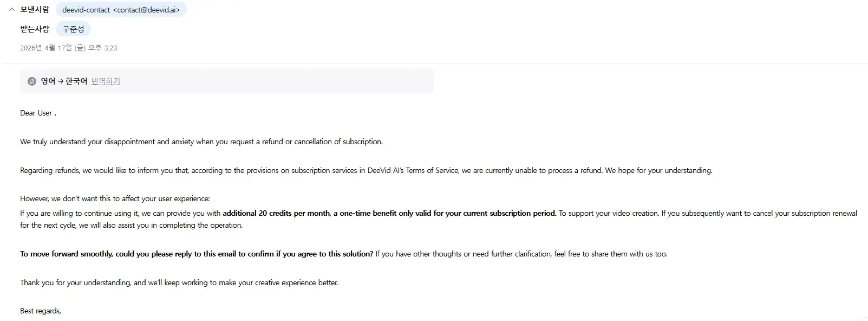Click the 번역하기 translate link
This screenshot has height=321, width=868.
(x=106, y=81)
